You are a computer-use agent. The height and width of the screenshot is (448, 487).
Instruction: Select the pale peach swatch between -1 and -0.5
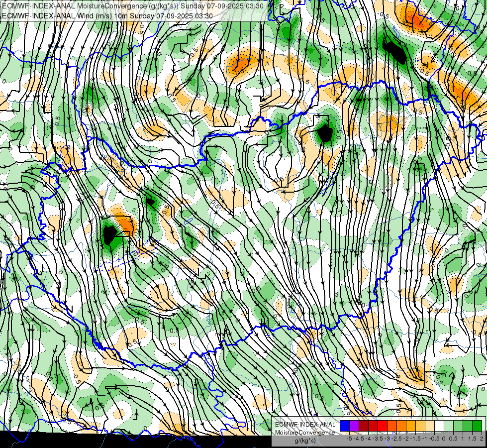click(430, 426)
